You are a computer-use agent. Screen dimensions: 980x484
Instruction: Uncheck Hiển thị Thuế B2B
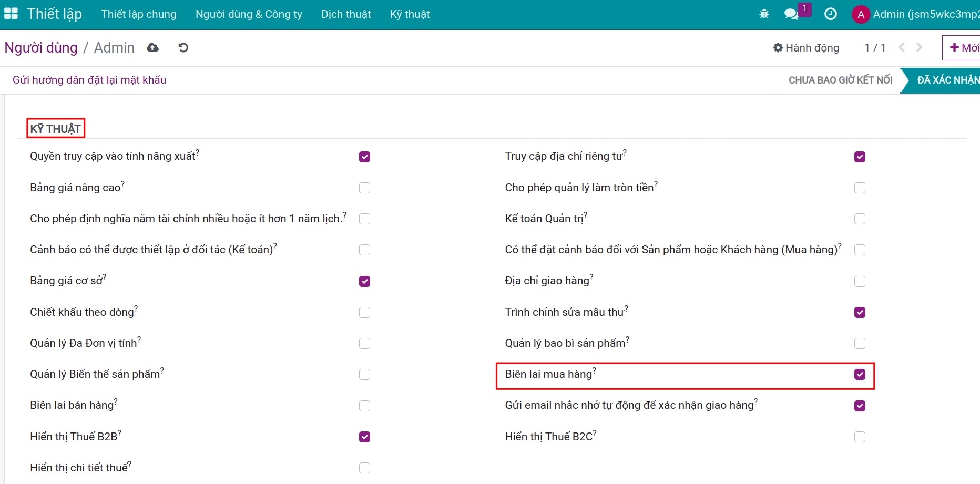coord(364,437)
